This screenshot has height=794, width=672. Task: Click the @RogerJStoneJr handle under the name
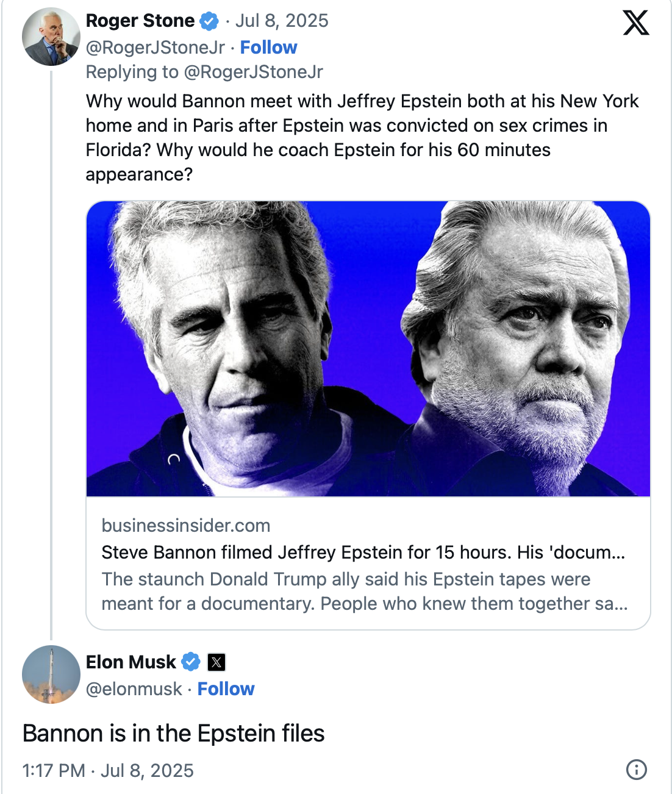155,48
